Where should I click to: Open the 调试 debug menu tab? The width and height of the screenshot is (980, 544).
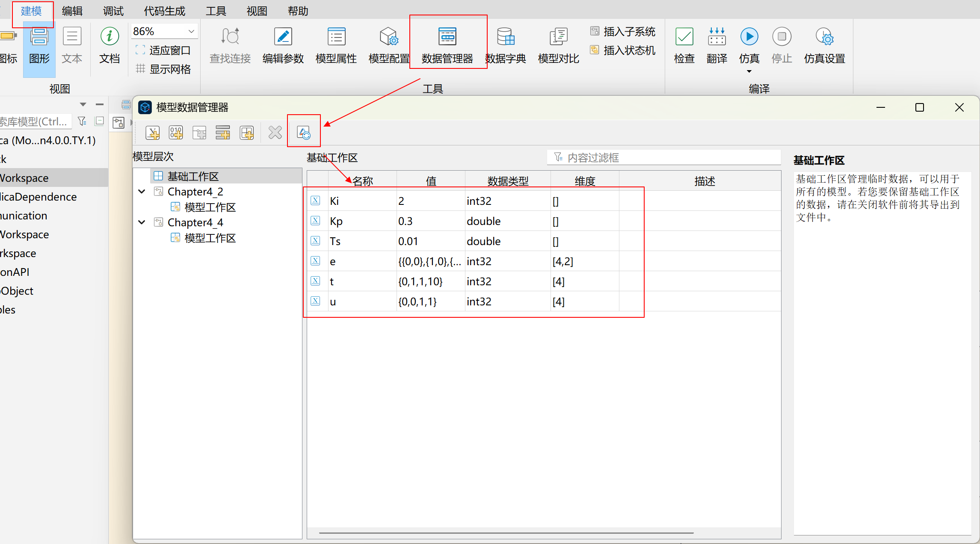tap(113, 11)
